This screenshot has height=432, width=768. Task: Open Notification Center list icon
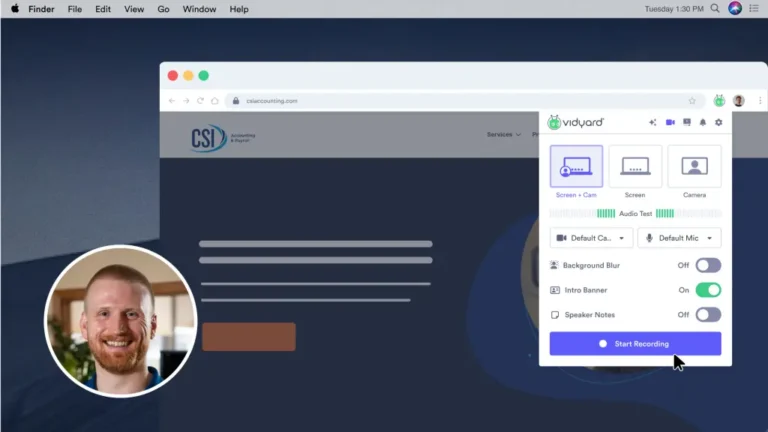pyautogui.click(x=754, y=9)
